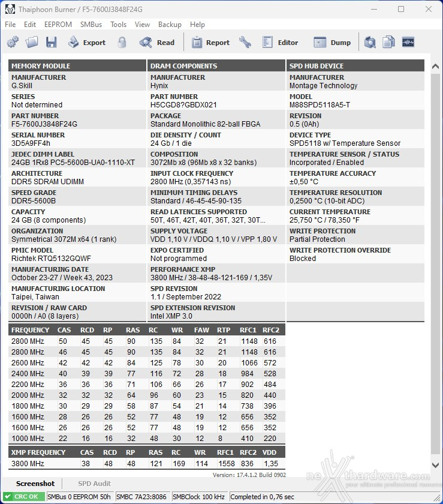Click the current temperature 25,750 °C value
The height and width of the screenshot is (504, 443).
click(x=324, y=220)
